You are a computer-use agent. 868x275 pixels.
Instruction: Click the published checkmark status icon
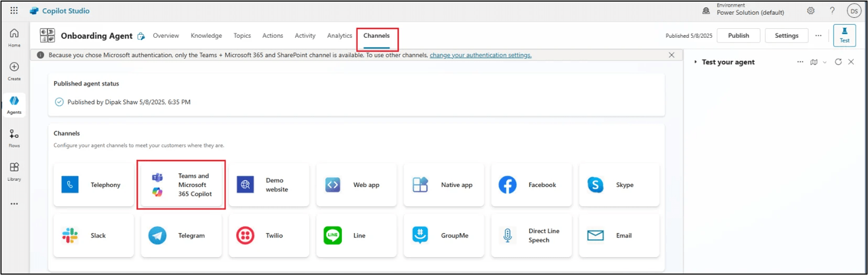tap(59, 102)
